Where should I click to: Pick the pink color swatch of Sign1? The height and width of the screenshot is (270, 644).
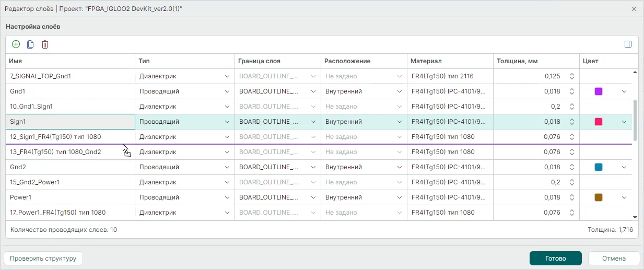tap(599, 122)
